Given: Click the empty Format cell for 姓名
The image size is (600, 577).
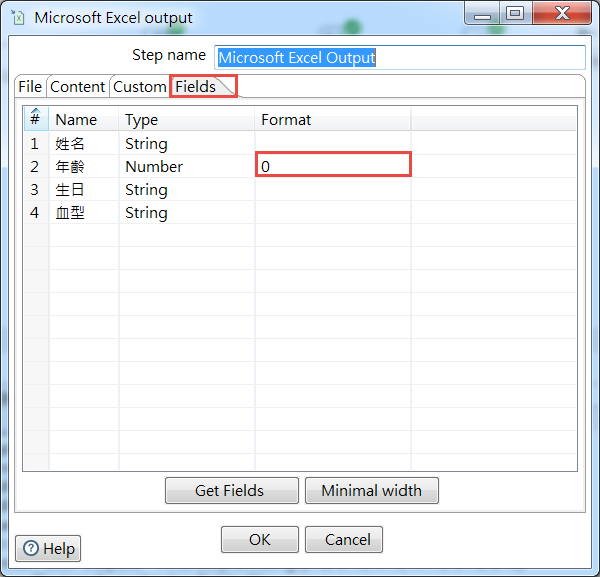Looking at the screenshot, I should 333,143.
